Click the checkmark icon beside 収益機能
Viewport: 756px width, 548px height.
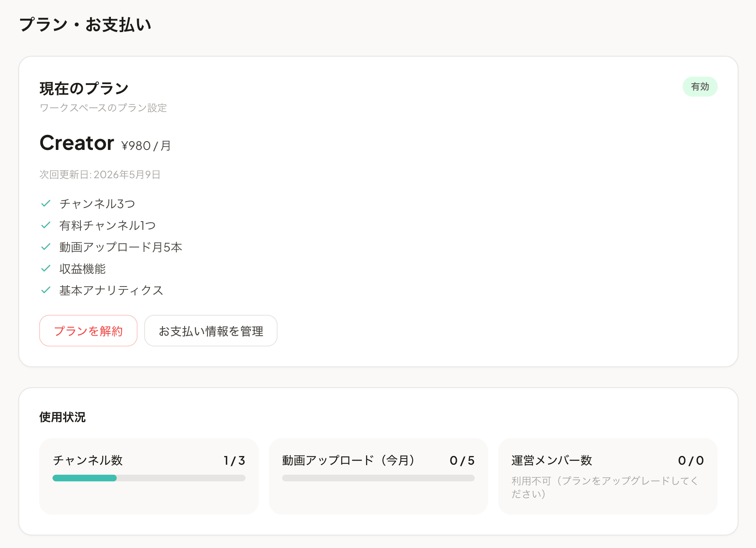[x=46, y=269]
